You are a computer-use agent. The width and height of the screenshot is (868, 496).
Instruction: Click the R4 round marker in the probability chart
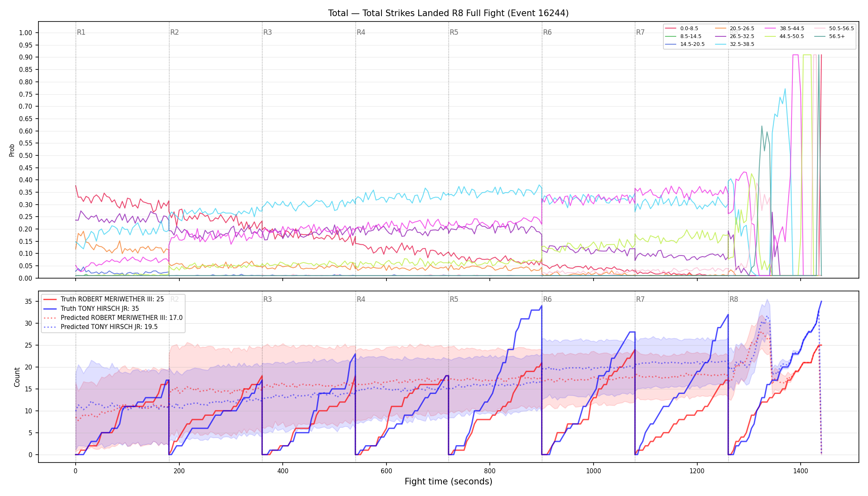tap(361, 32)
